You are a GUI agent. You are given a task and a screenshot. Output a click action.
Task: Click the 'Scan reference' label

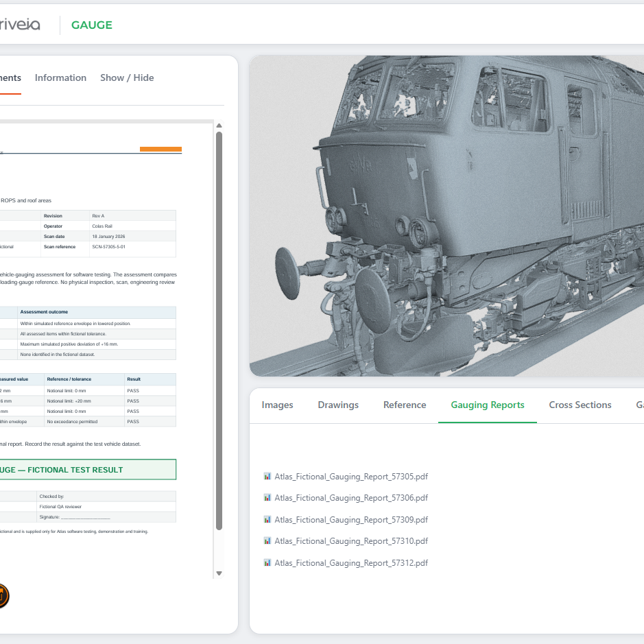(x=60, y=247)
